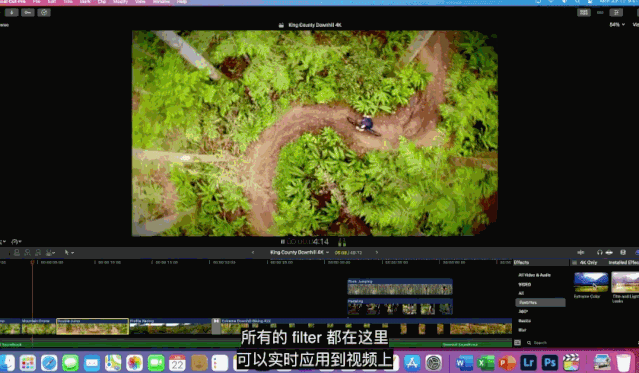This screenshot has height=373, width=639.
Task: Select the VIDEO effects header
Action: pos(524,285)
